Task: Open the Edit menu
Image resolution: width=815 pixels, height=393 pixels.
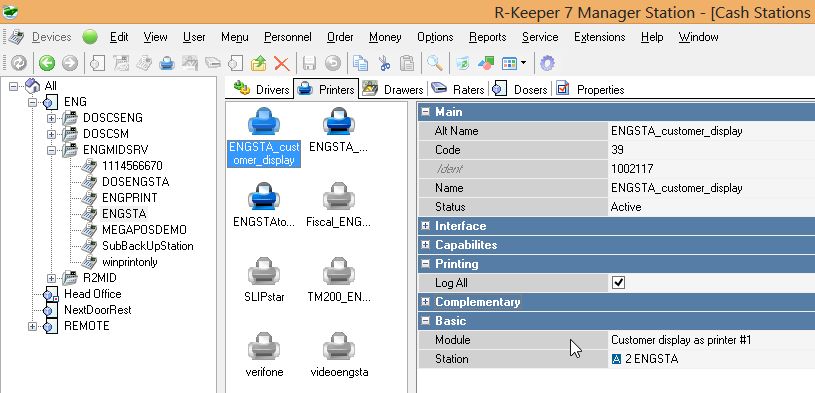Action: 119,37
